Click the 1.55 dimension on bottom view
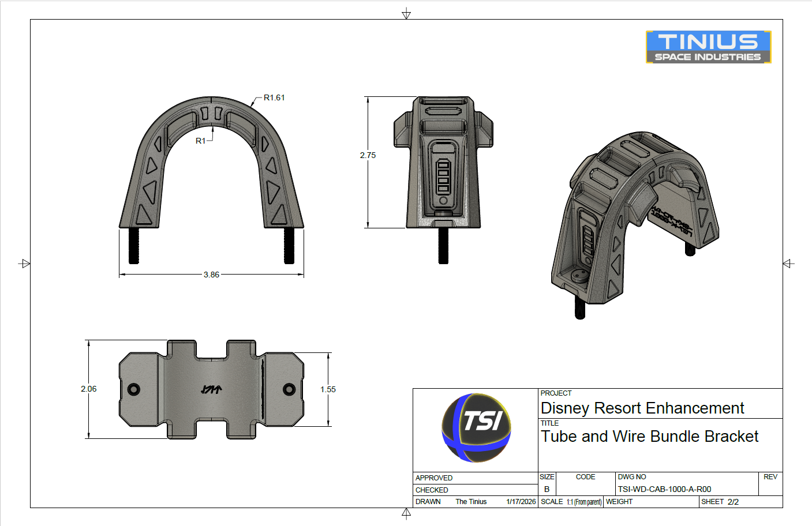 (x=327, y=390)
